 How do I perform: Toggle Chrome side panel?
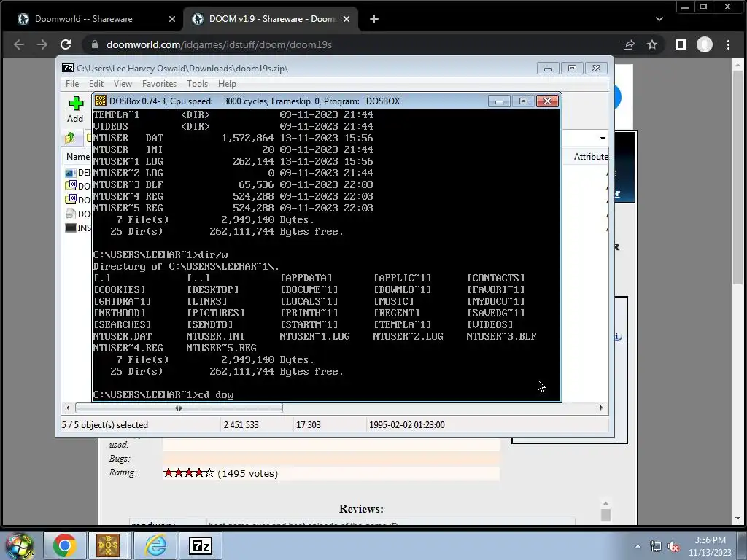pyautogui.click(x=681, y=44)
